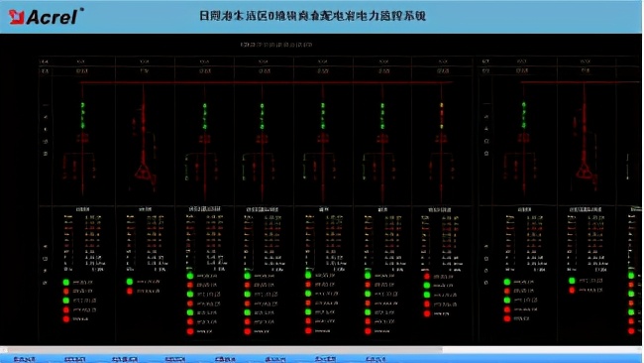Click the bottom red status light in the first feeder column
The image size is (644, 363).
click(x=66, y=318)
